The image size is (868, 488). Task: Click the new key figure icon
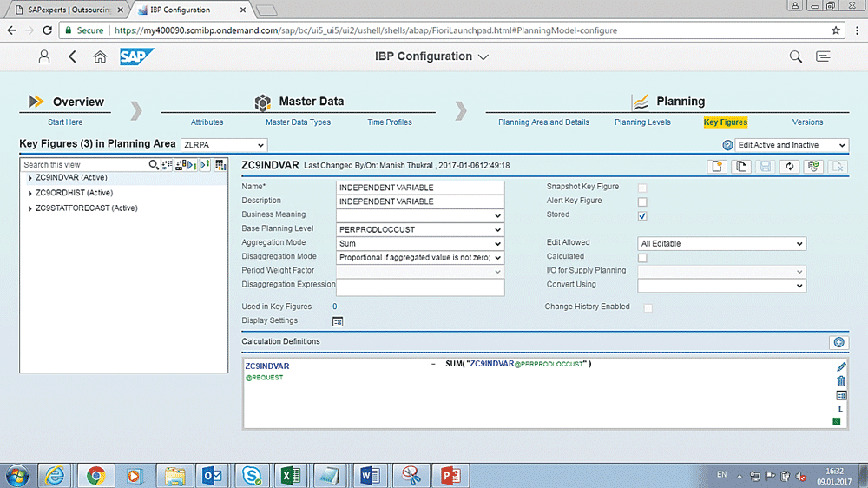pyautogui.click(x=718, y=166)
